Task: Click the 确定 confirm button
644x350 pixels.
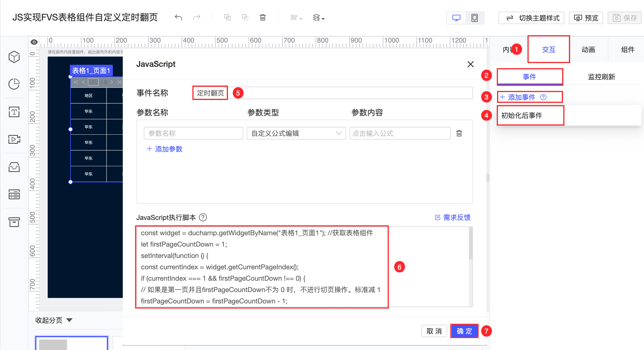Action: 464,331
